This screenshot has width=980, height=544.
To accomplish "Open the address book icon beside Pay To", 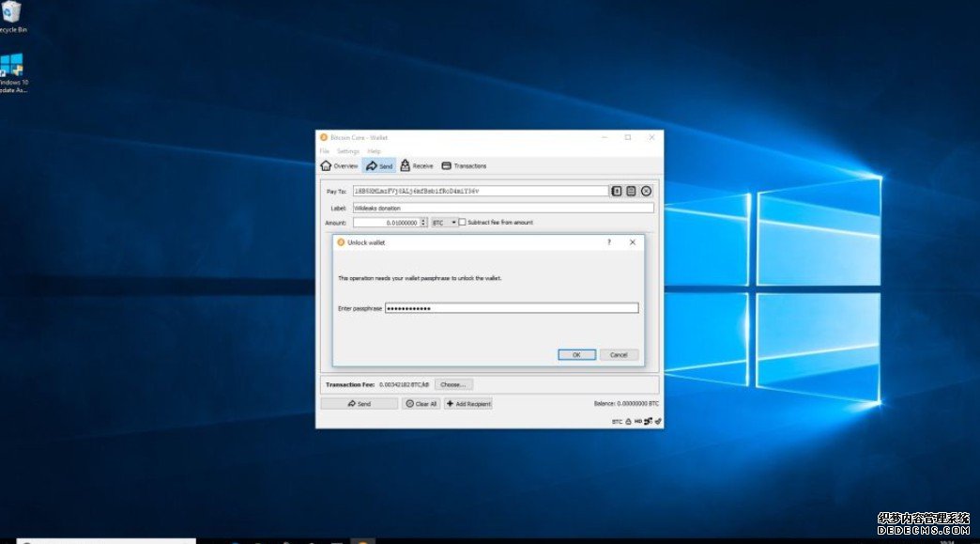I will coord(617,191).
